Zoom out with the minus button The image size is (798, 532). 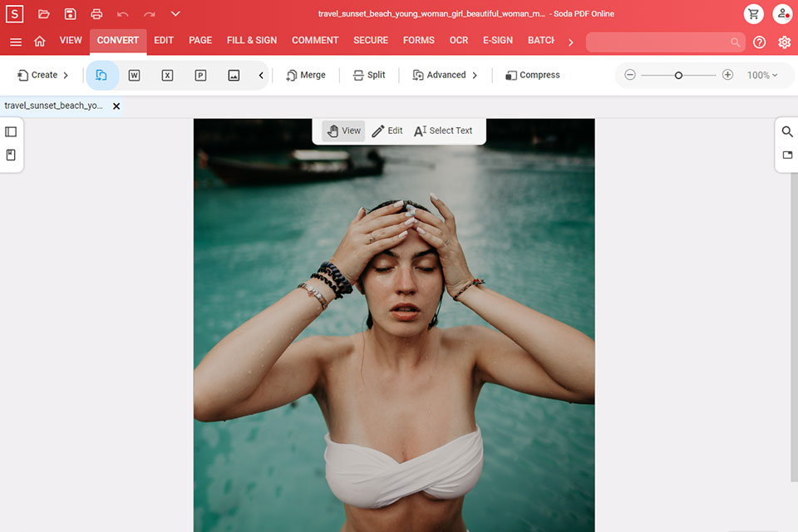(630, 75)
